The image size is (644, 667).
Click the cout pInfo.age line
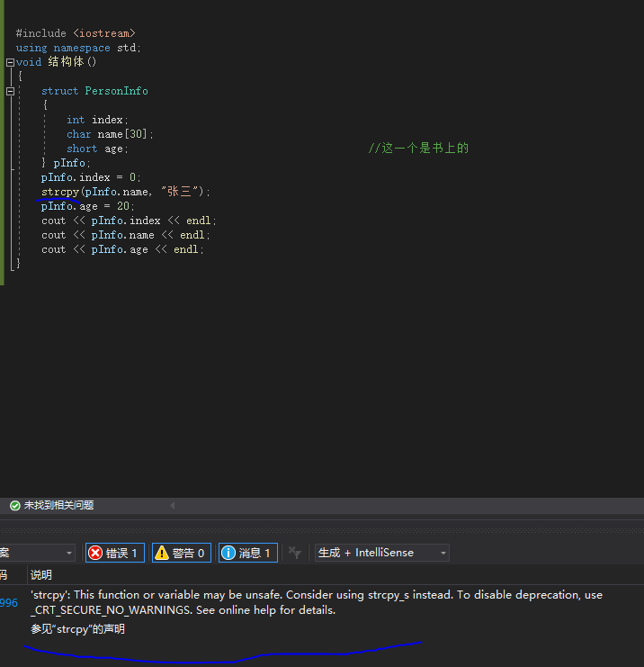tap(122, 249)
